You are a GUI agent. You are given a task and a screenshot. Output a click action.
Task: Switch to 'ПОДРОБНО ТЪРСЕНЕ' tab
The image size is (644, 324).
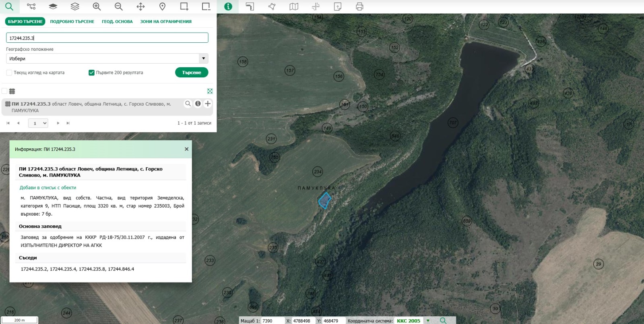[72, 21]
